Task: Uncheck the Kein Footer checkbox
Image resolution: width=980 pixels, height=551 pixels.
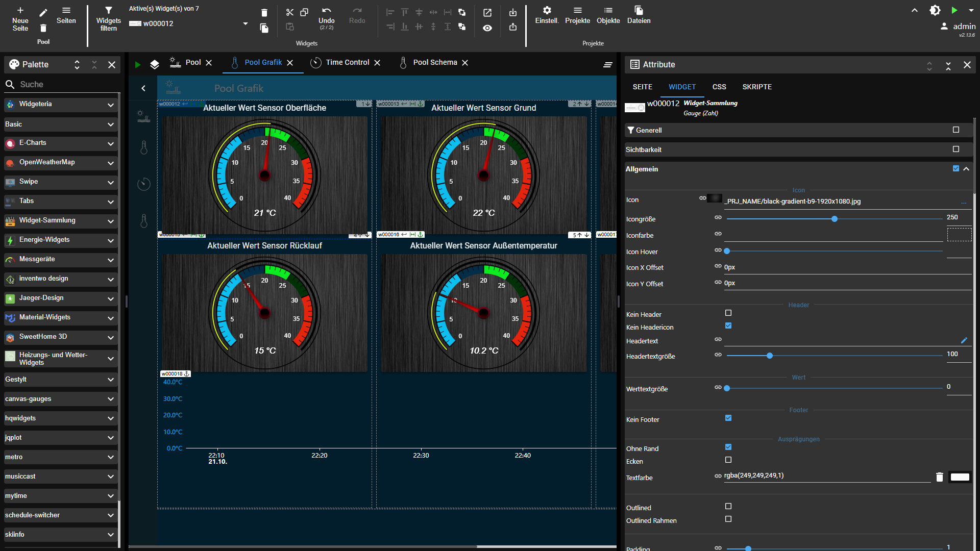Action: point(728,418)
